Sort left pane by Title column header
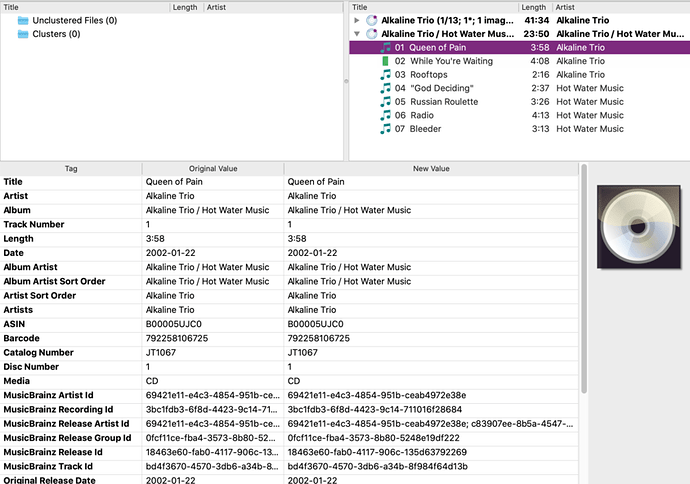This screenshot has height=484, width=690. coord(85,7)
